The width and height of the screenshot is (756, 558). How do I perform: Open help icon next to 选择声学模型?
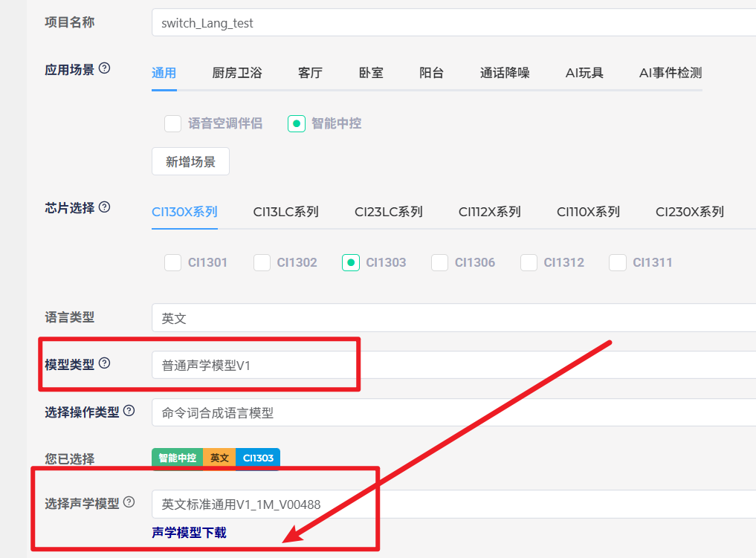(x=129, y=502)
